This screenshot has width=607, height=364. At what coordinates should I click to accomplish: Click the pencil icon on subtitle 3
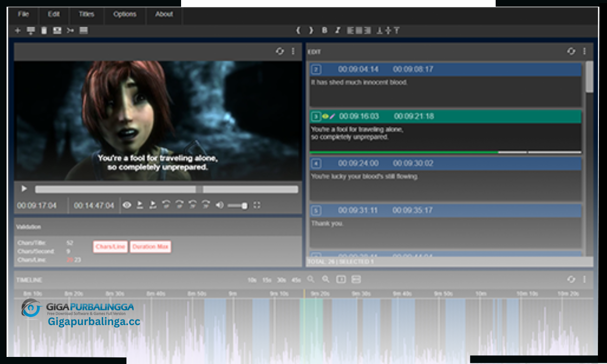click(332, 116)
